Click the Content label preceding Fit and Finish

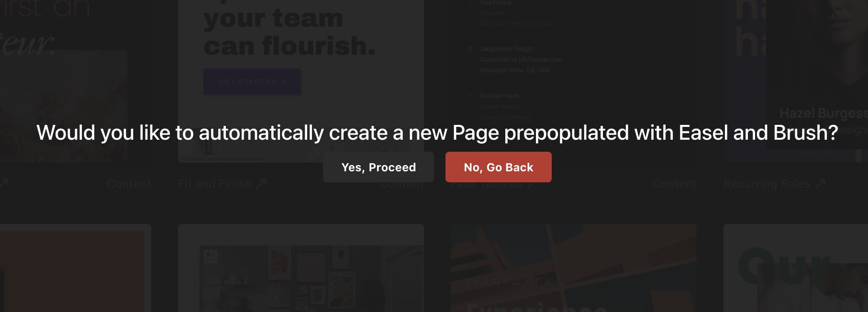[129, 184]
